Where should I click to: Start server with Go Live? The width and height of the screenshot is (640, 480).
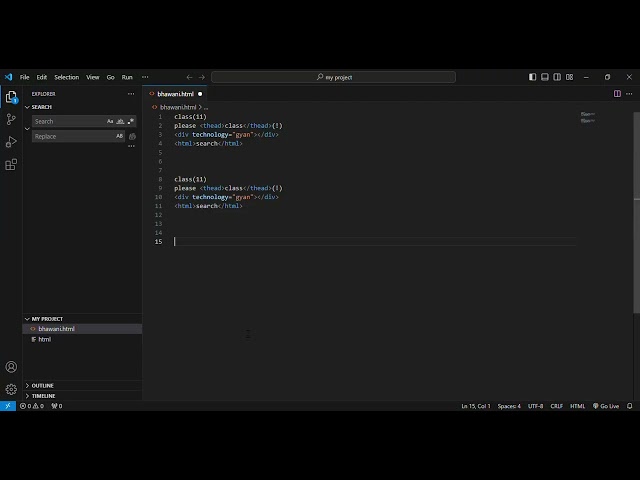pos(606,406)
